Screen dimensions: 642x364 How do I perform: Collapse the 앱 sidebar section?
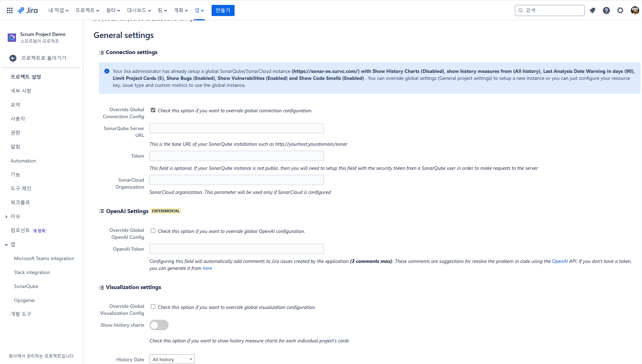point(6,245)
